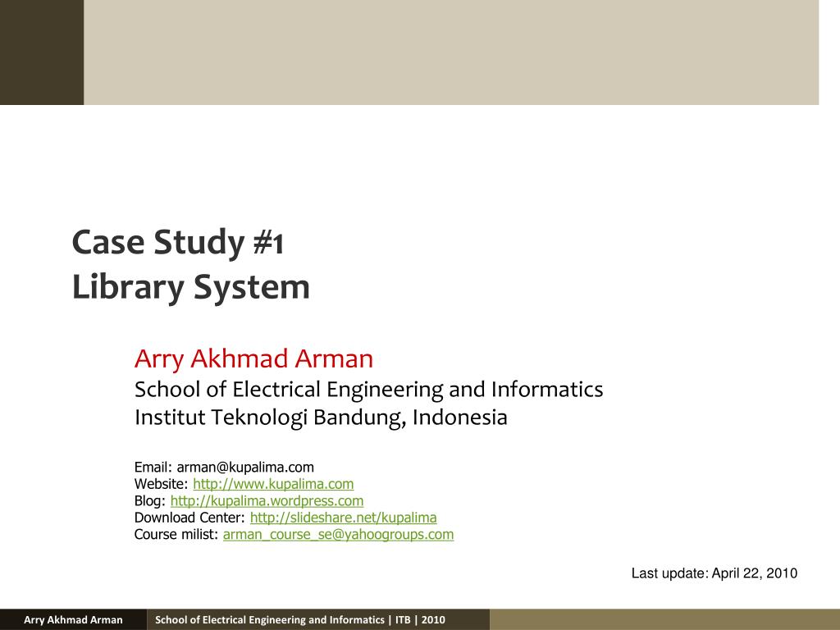
Task: Select the email address arman@kupalima.com
Action: pos(246,465)
